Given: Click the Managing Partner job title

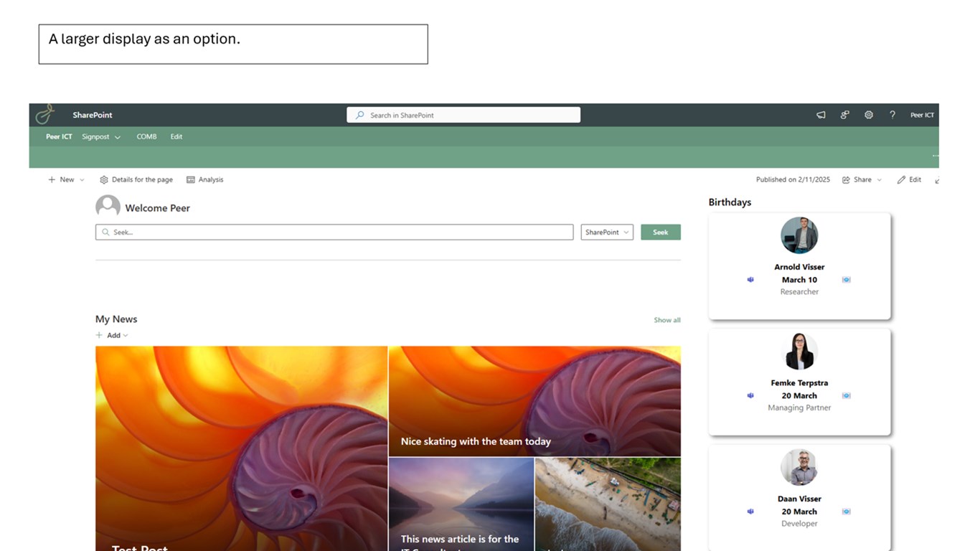Looking at the screenshot, I should (x=799, y=408).
